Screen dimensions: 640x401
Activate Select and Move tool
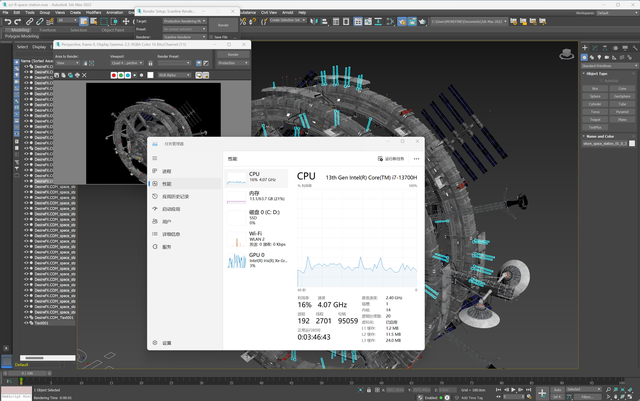(x=126, y=22)
